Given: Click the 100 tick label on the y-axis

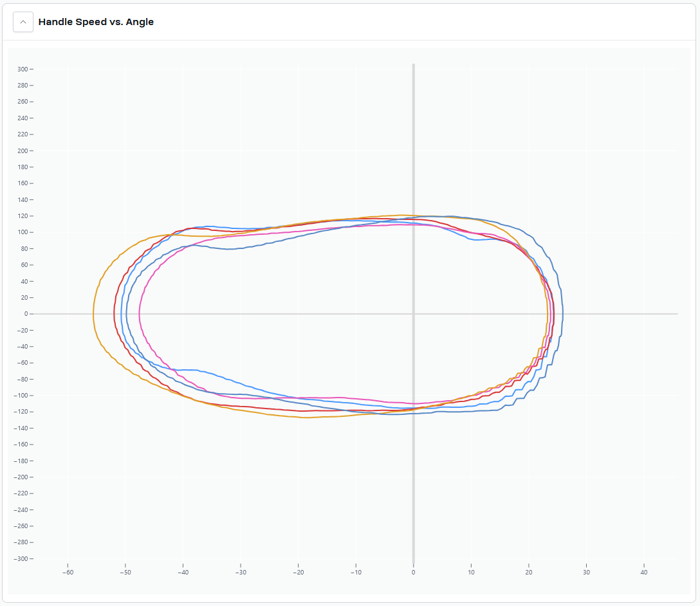Looking at the screenshot, I should point(22,232).
